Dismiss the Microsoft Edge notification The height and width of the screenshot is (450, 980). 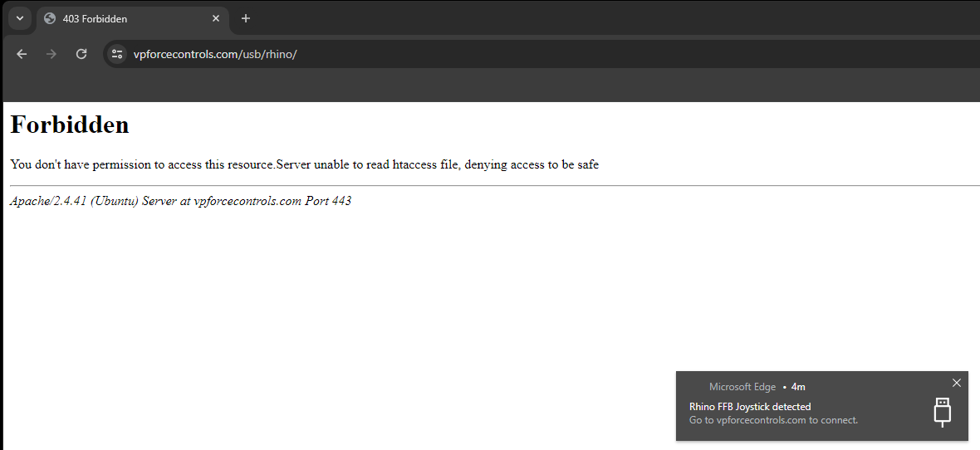956,383
